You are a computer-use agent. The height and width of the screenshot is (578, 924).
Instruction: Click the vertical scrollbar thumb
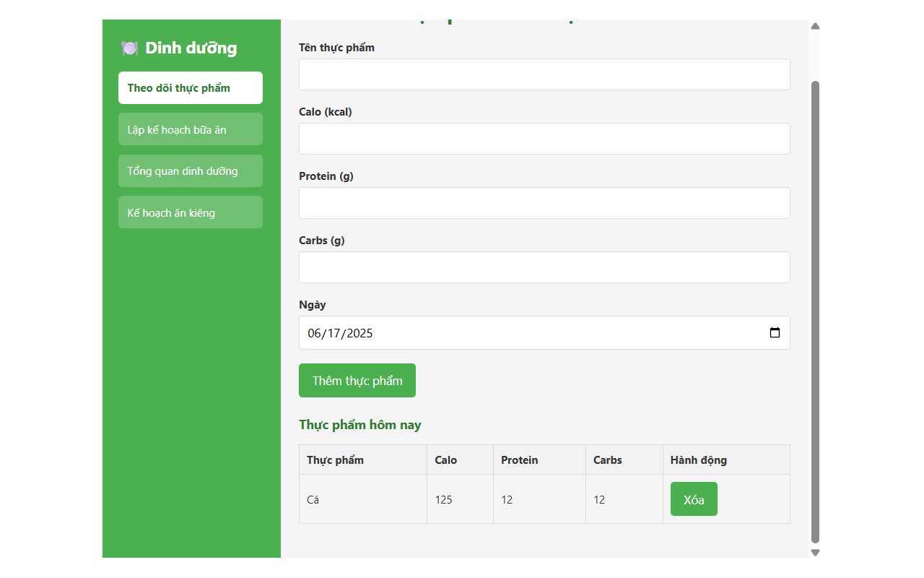(x=815, y=311)
